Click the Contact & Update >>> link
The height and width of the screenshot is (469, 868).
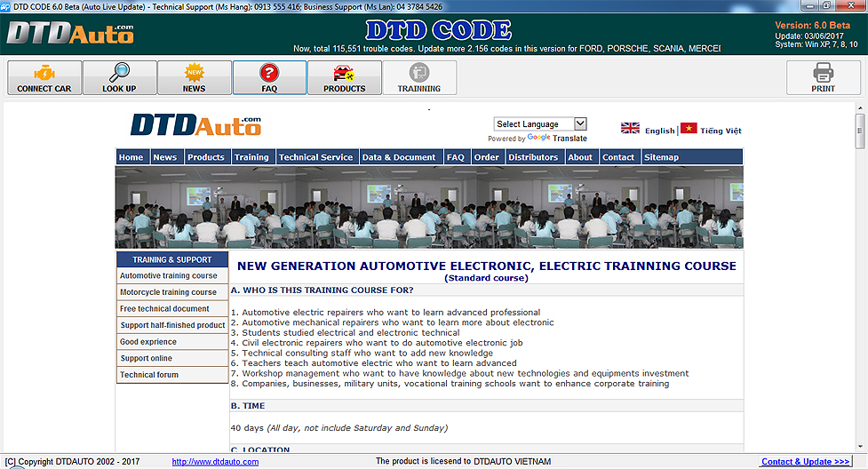pos(806,462)
